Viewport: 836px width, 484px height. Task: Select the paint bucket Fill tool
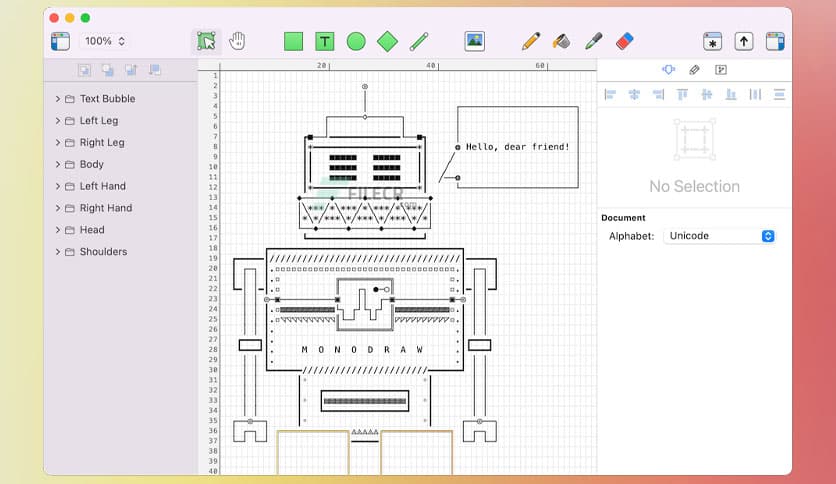pos(561,41)
